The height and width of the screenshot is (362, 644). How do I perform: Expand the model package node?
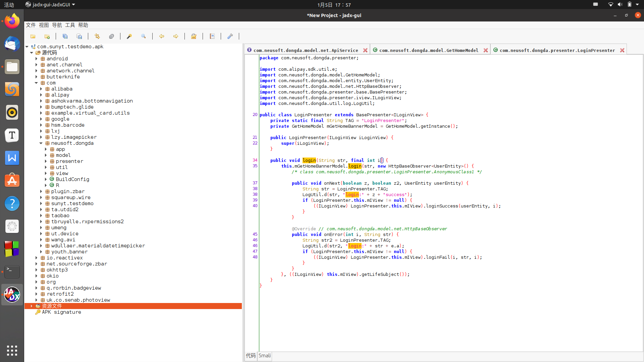46,155
